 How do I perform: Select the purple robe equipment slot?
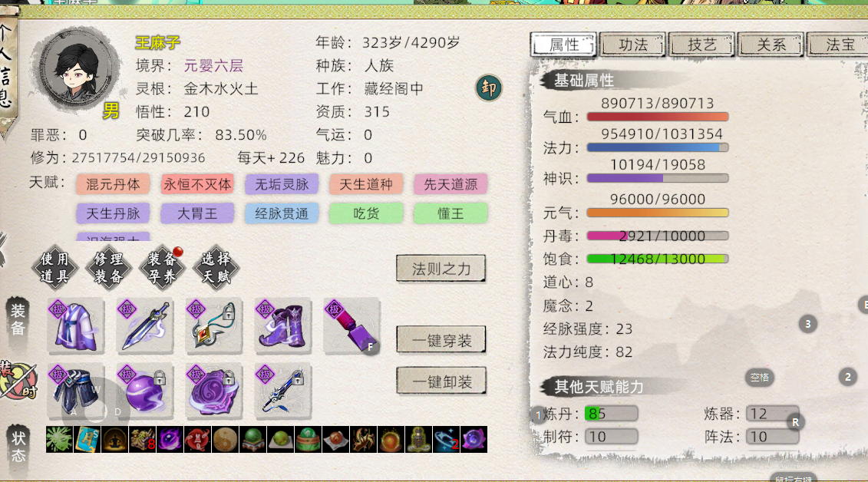click(76, 326)
